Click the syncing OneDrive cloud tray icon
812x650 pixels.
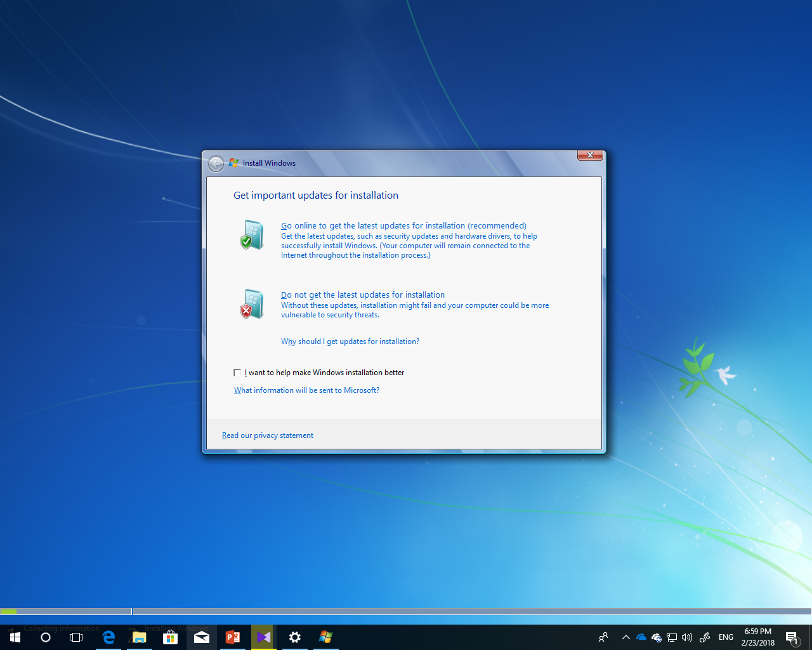(657, 637)
